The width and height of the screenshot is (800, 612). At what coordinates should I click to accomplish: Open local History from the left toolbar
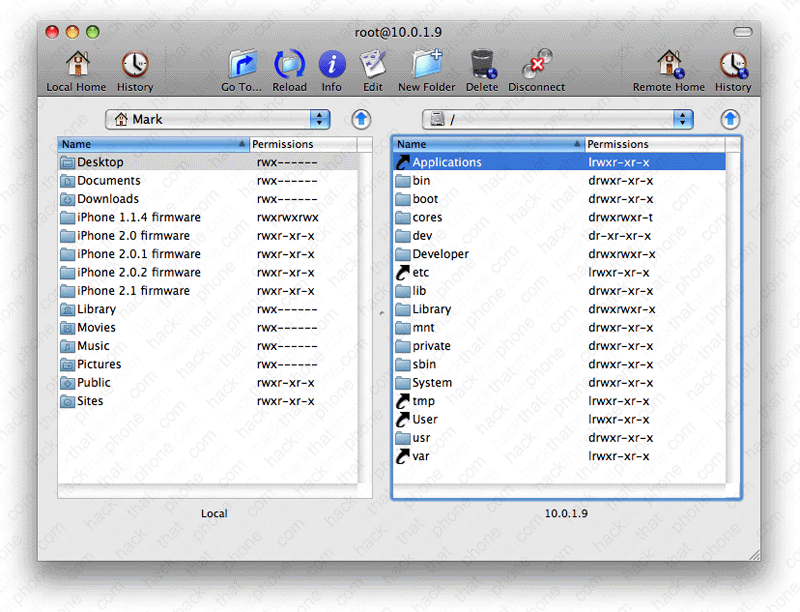click(135, 66)
